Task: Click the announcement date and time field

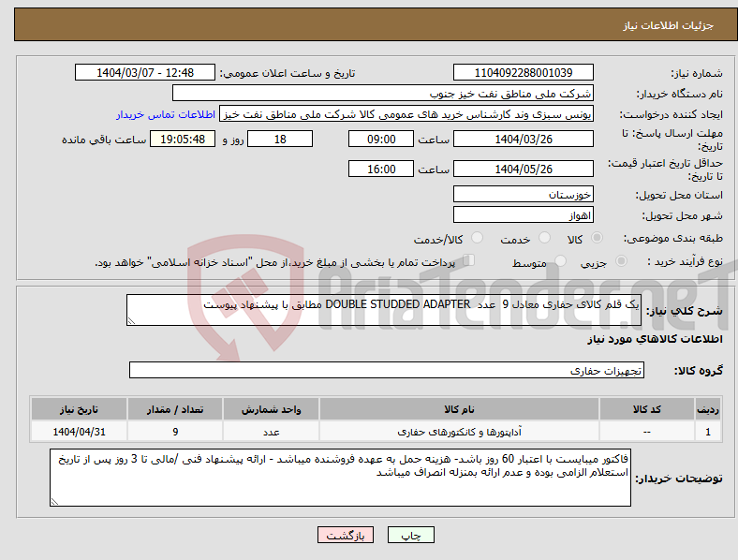Action: [145, 72]
